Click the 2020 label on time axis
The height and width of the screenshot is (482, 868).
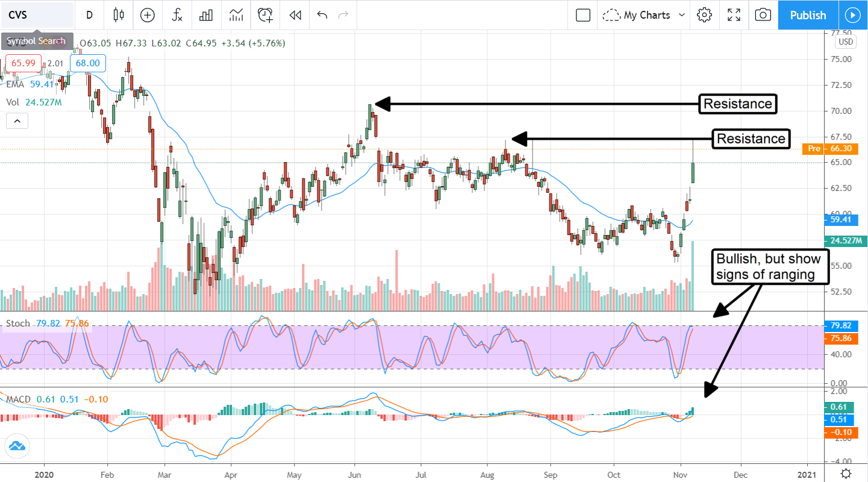[x=45, y=474]
